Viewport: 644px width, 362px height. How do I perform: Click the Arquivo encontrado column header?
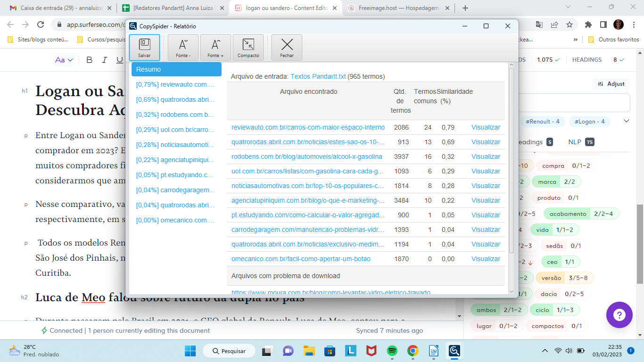coord(308,91)
